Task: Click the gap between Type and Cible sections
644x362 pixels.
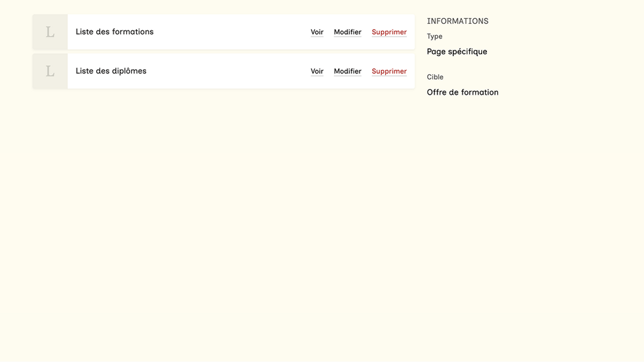Action: 463,64
